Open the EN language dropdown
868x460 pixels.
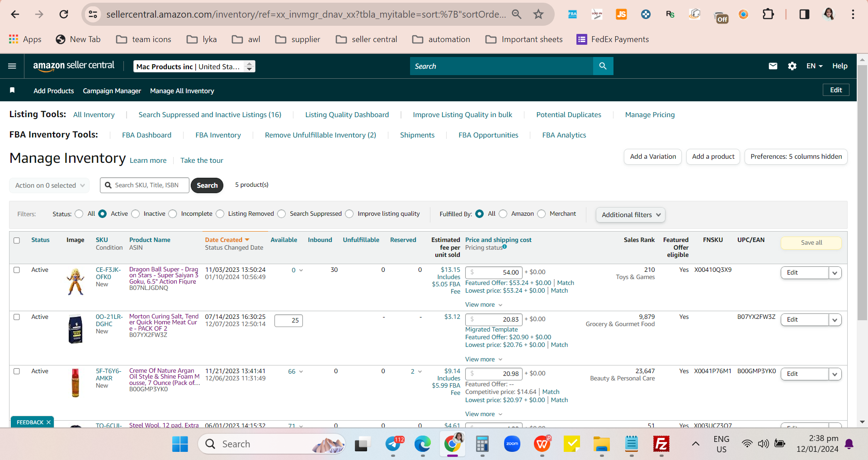pyautogui.click(x=815, y=66)
